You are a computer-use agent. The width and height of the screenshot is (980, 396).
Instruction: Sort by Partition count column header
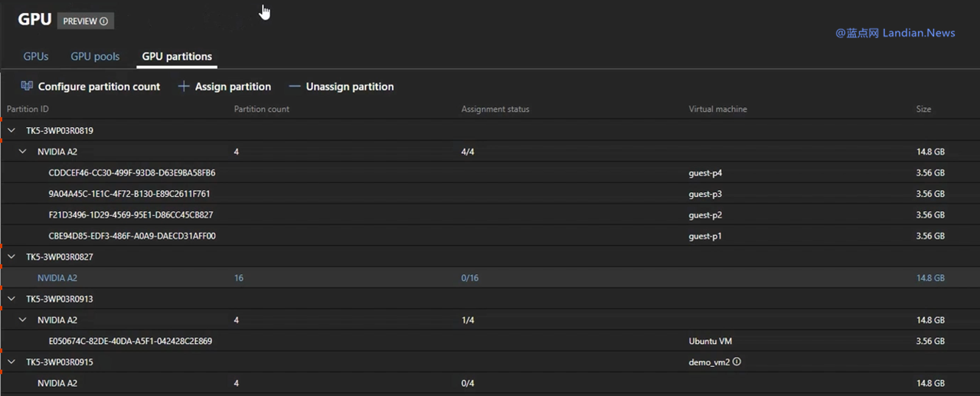[x=262, y=110]
